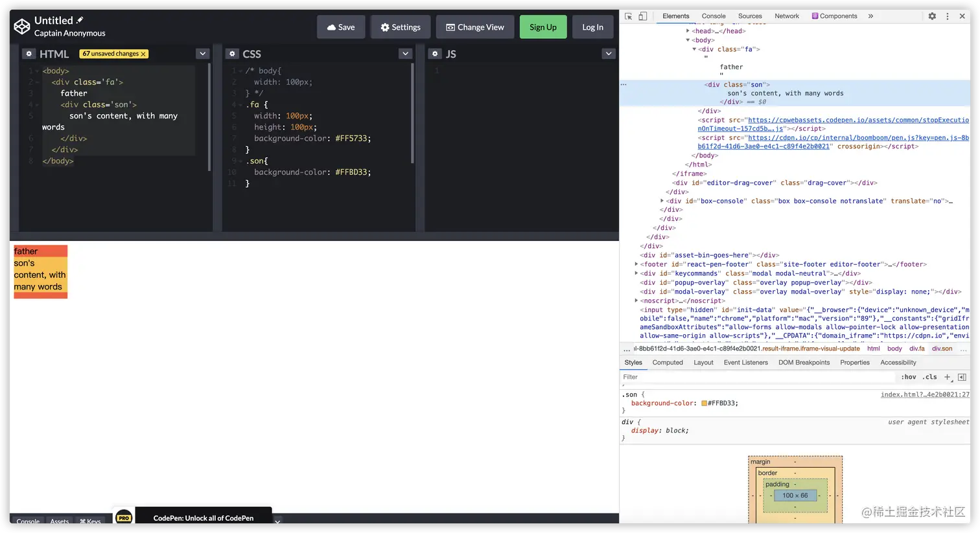The height and width of the screenshot is (533, 980).
Task: Open the boomboom pen.js script link
Action: pos(833,142)
